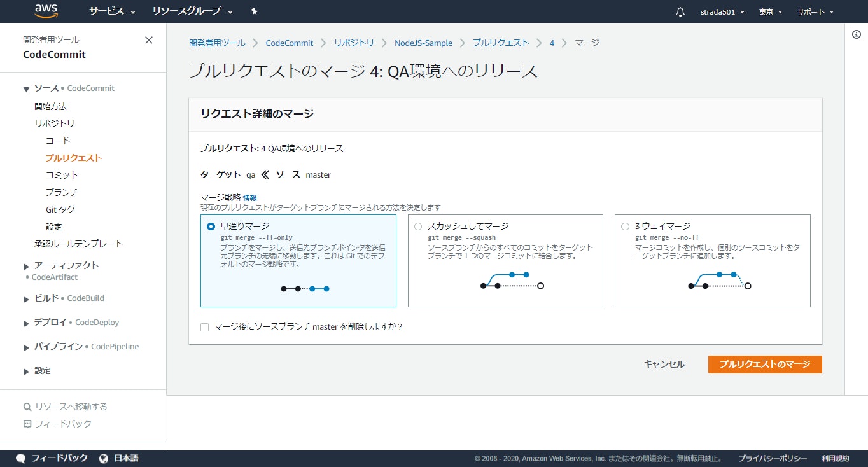
Task: Navigate to NodeJS-Sample via breadcrumb
Action: pyautogui.click(x=422, y=43)
